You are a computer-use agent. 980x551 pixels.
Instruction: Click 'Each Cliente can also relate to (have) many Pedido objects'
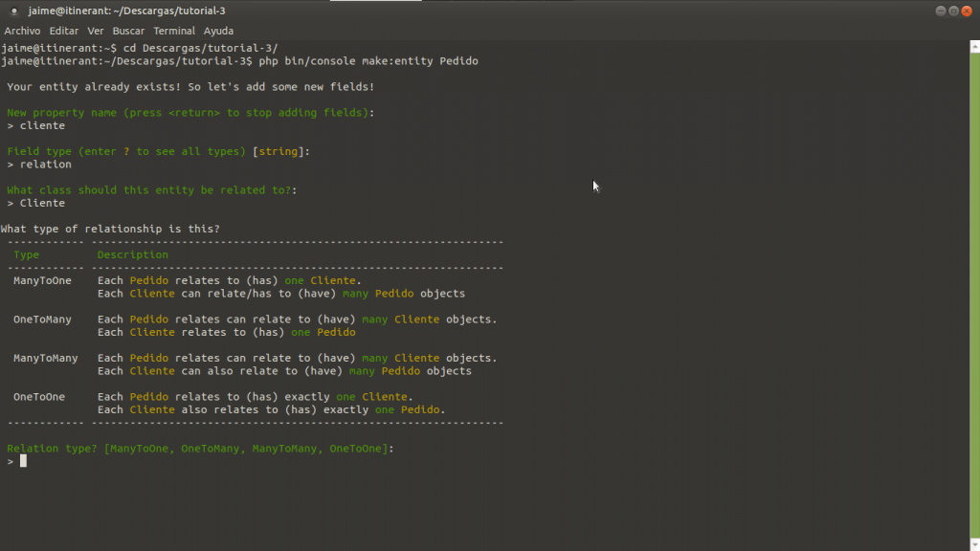(284, 371)
